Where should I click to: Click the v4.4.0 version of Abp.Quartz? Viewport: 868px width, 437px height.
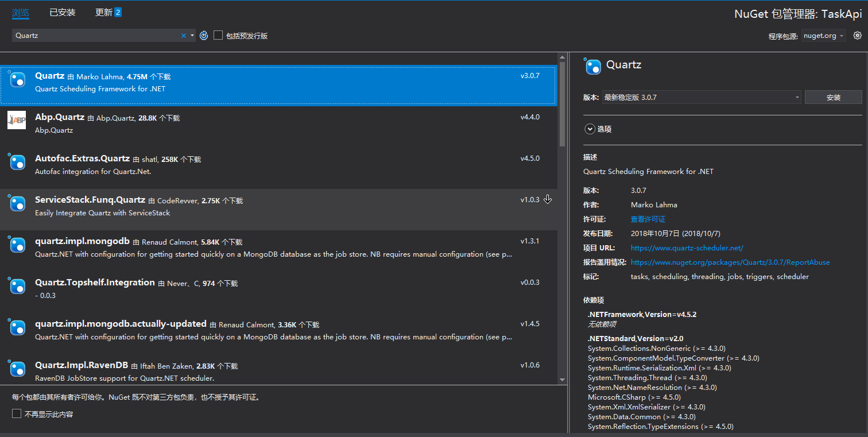[x=530, y=117]
